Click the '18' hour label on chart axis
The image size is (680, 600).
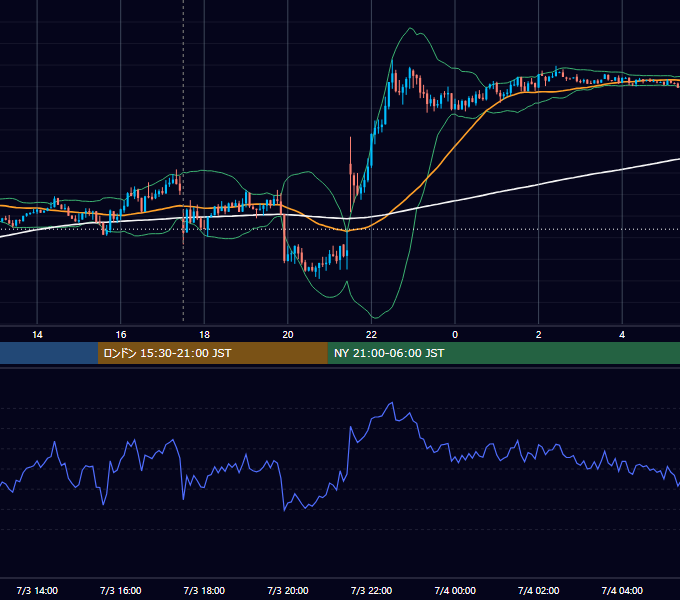pyautogui.click(x=204, y=335)
